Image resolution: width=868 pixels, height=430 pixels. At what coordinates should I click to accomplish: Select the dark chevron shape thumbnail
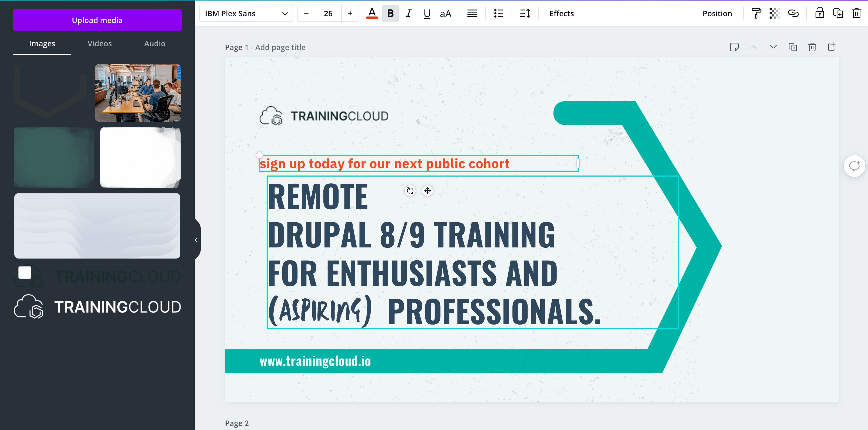tap(51, 93)
